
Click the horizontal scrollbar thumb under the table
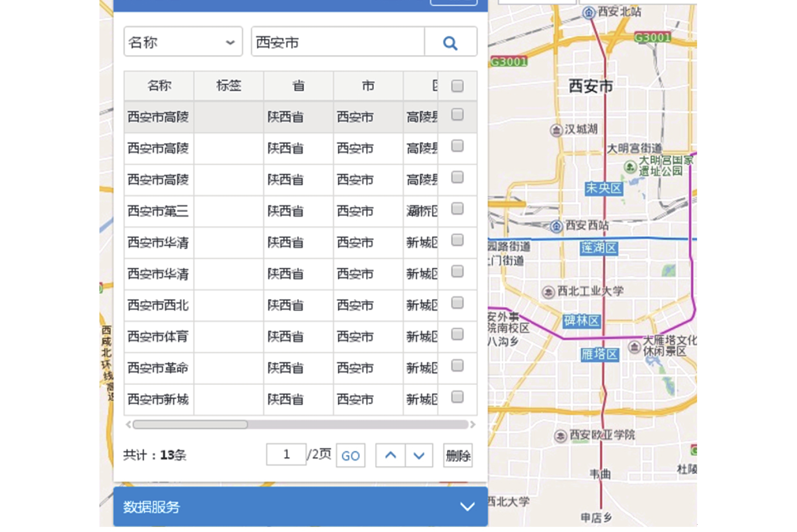[190, 424]
